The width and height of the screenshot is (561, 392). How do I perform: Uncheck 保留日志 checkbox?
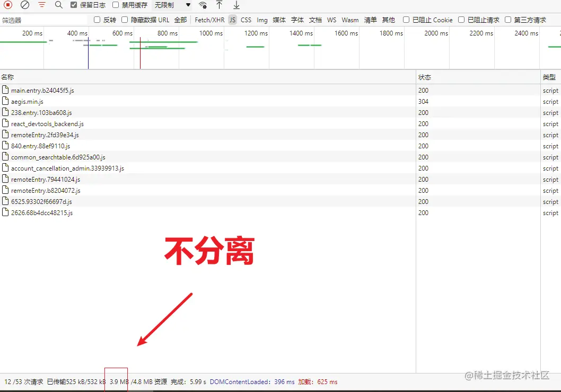74,5
